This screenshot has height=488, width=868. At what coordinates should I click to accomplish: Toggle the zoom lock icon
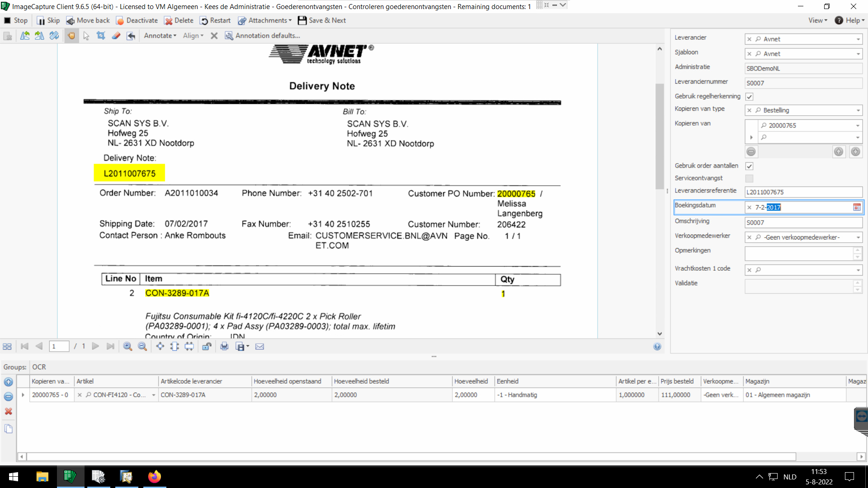[x=207, y=347]
